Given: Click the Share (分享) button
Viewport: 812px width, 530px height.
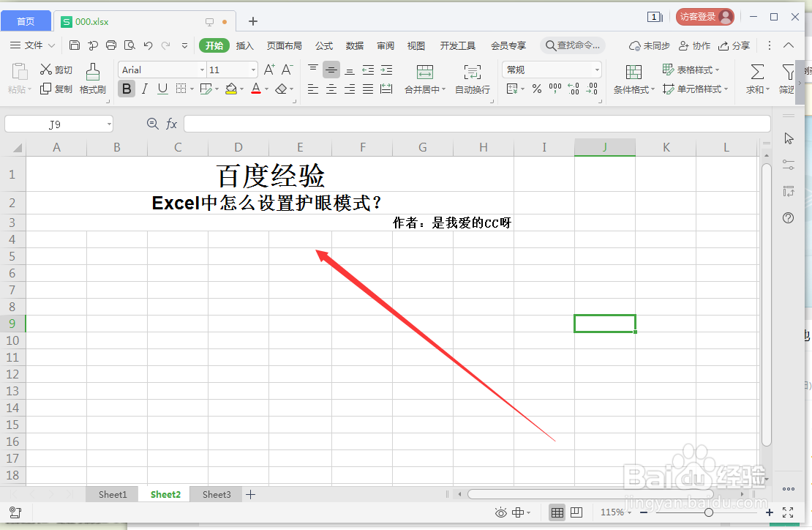Looking at the screenshot, I should [x=734, y=45].
